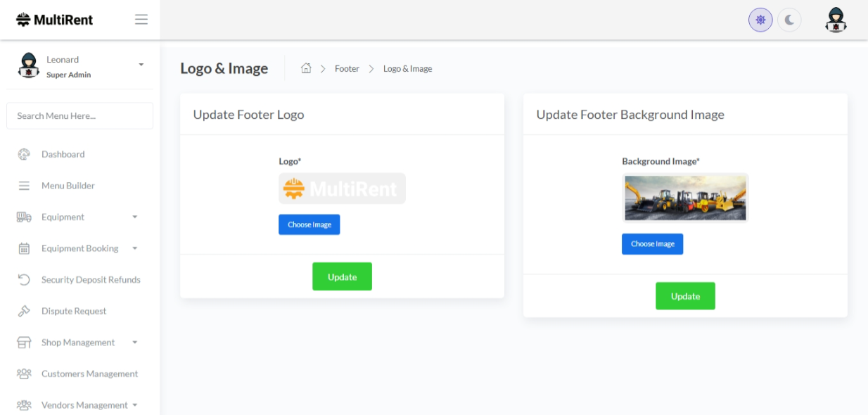Viewport: 868px width, 415px height.
Task: Switch to light theme sun icon
Action: (760, 20)
